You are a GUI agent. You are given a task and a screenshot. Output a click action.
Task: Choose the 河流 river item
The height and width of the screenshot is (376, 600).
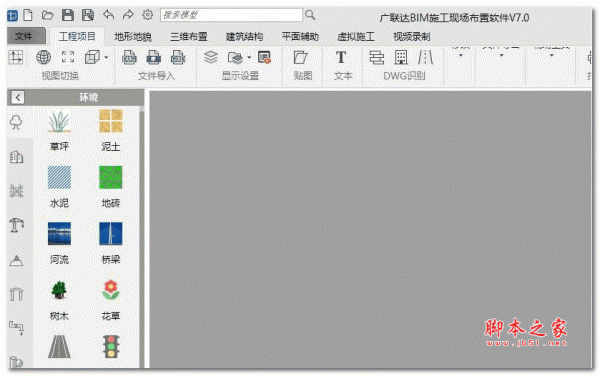tap(59, 244)
